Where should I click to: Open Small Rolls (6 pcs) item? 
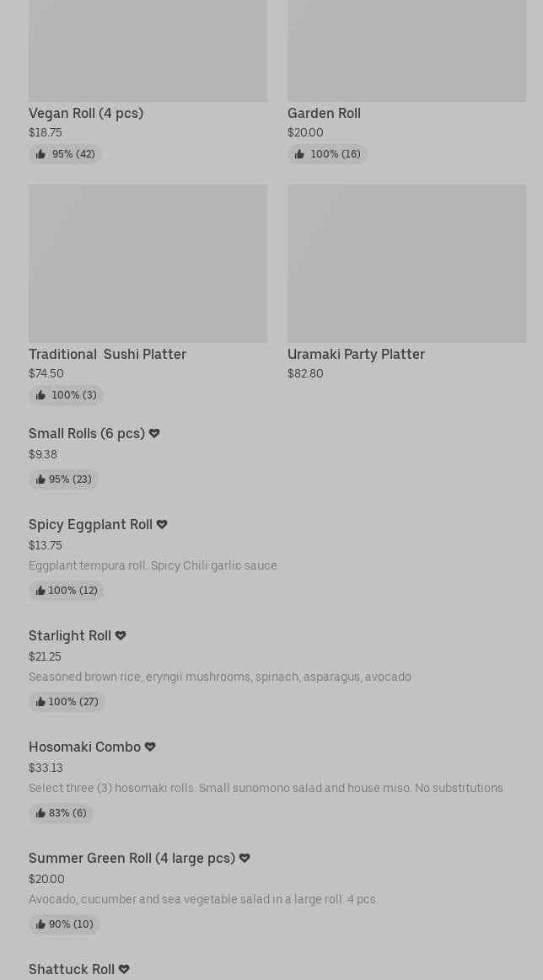click(x=87, y=433)
